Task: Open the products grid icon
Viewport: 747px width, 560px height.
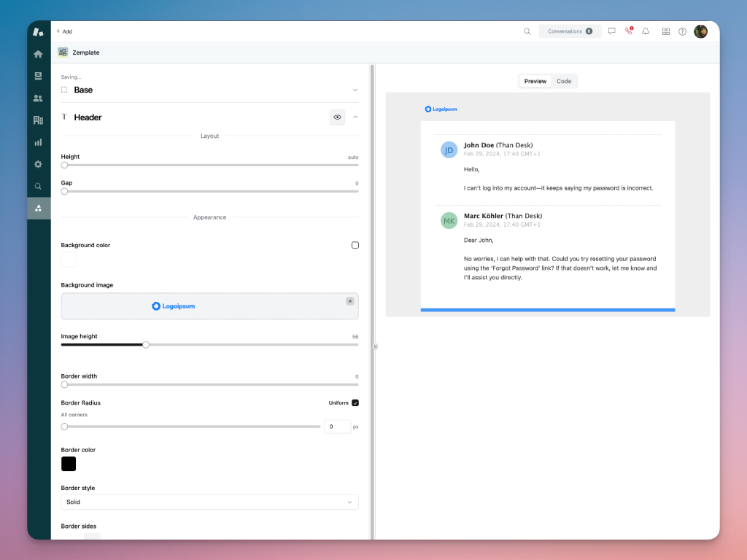Action: pyautogui.click(x=665, y=31)
